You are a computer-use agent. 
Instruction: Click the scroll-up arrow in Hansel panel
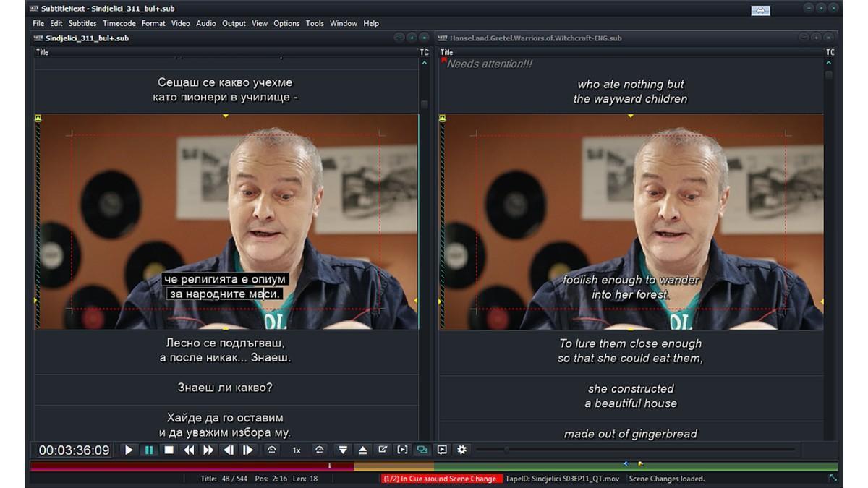pyautogui.click(x=829, y=64)
